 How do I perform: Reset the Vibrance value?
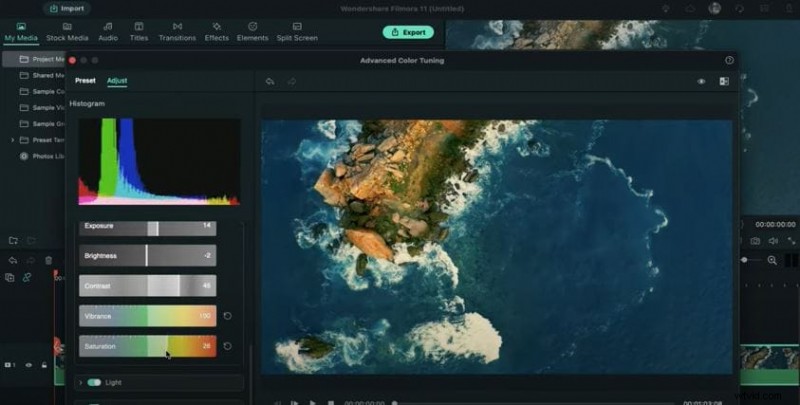tap(227, 316)
